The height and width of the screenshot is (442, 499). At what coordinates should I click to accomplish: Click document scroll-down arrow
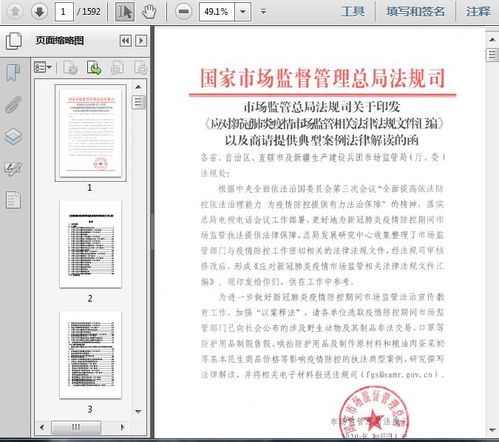click(492, 430)
